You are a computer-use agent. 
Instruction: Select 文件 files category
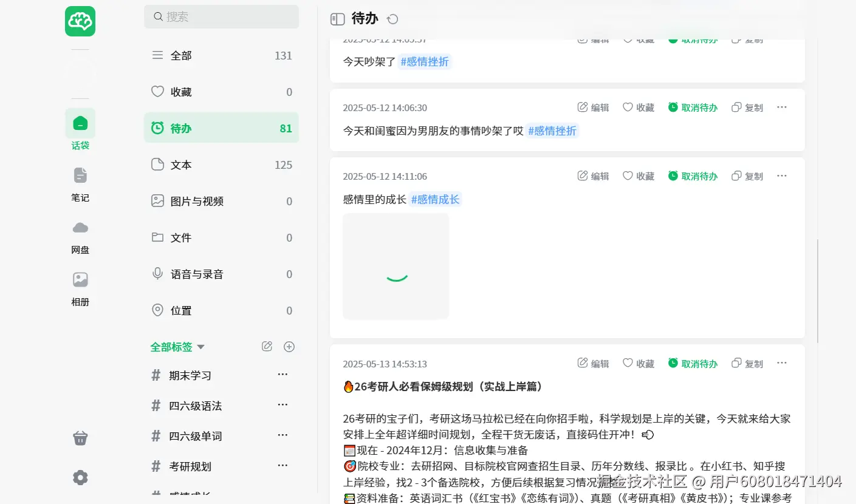point(221,237)
